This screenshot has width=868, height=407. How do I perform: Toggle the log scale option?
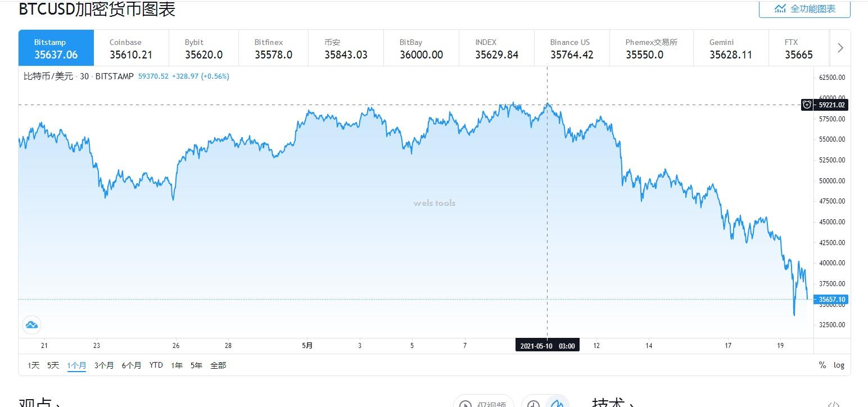pyautogui.click(x=839, y=365)
